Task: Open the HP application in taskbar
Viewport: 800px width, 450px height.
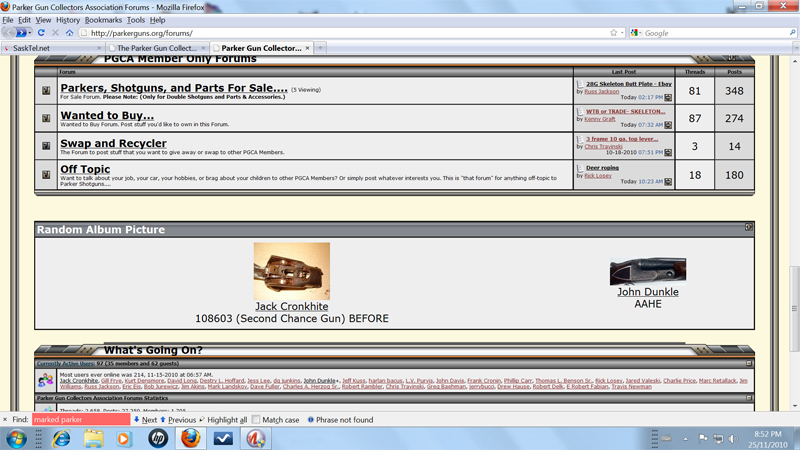Action: [x=156, y=438]
